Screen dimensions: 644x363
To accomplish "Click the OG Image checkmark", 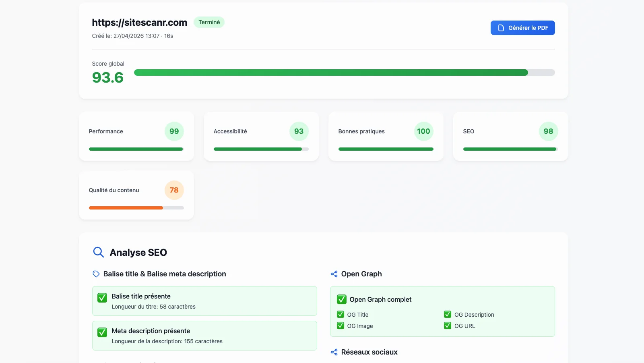I will (x=341, y=326).
